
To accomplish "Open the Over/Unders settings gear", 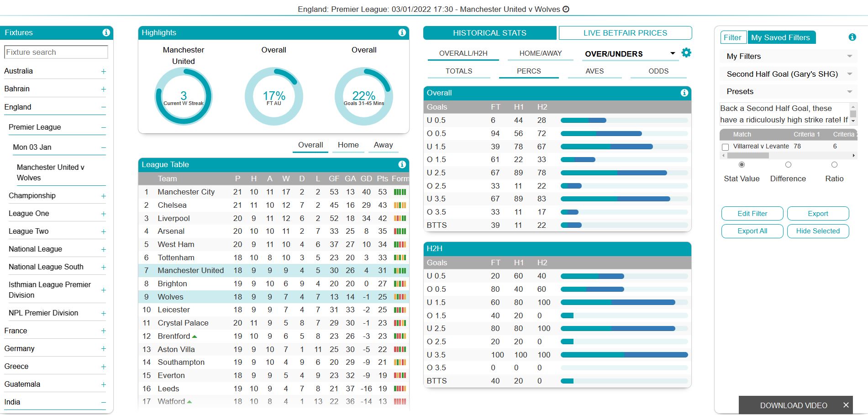I will [687, 53].
